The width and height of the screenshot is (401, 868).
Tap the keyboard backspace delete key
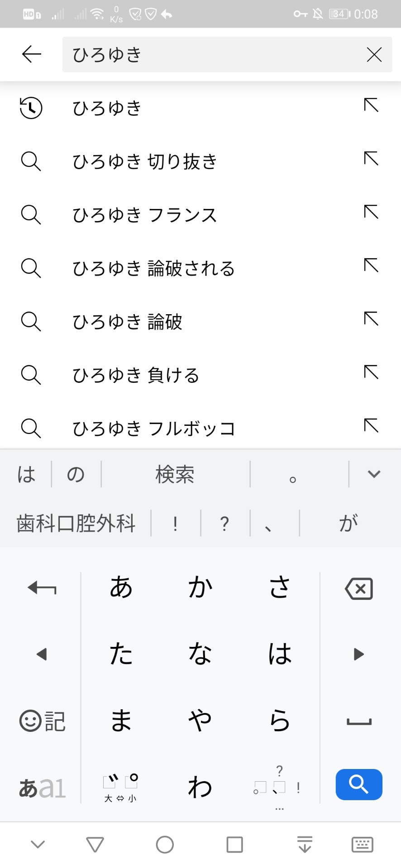click(x=359, y=589)
